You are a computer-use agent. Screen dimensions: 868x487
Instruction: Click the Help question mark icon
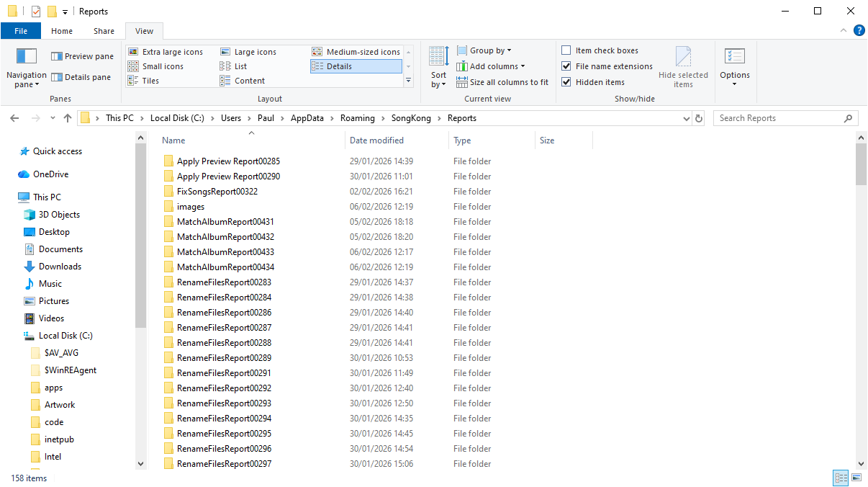[859, 30]
